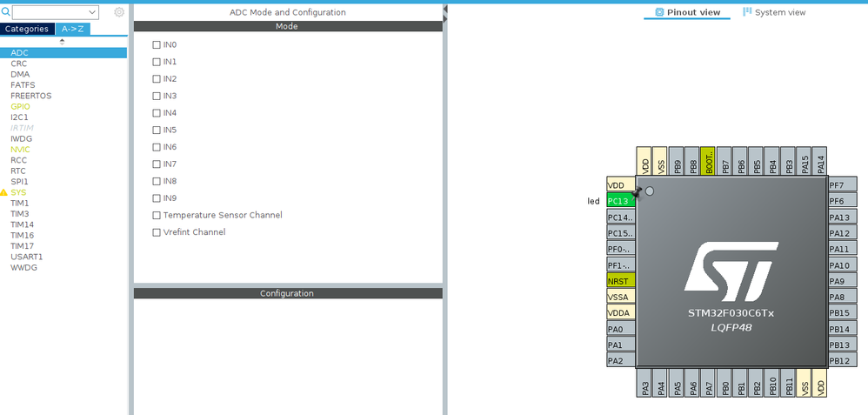This screenshot has height=415, width=868.
Task: Enable the IN0 checkbox
Action: click(157, 45)
